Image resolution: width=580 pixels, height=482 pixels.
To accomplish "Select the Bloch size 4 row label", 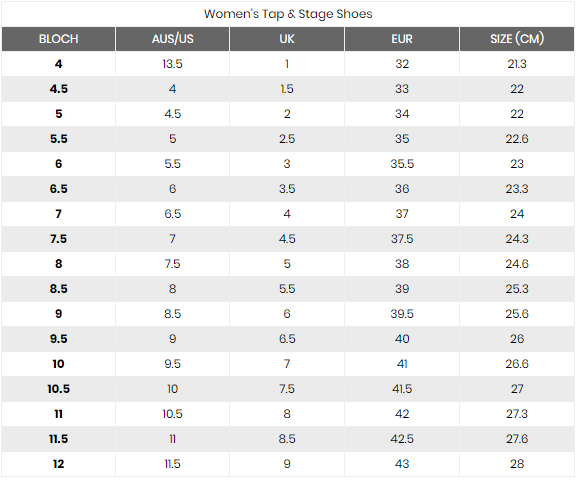I will pyautogui.click(x=58, y=64).
